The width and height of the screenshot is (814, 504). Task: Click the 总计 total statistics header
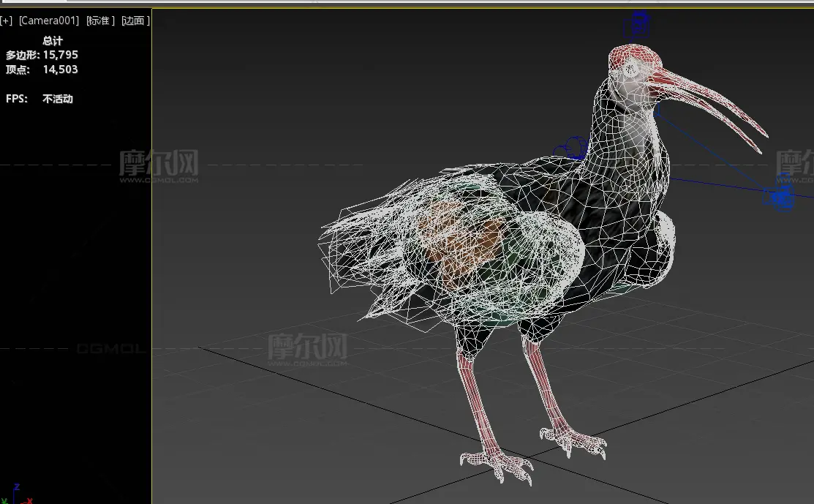pyautogui.click(x=53, y=41)
